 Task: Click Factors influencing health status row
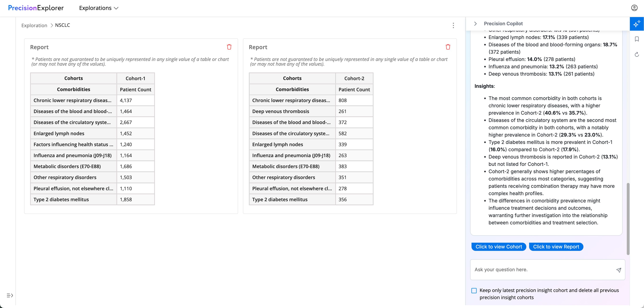click(x=92, y=144)
